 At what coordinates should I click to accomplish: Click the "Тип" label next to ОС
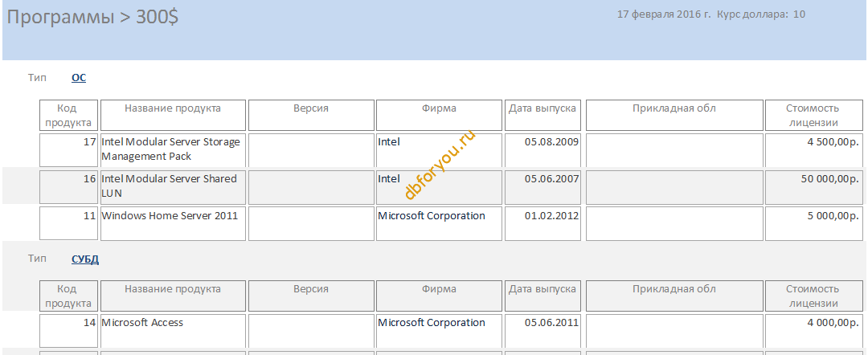(38, 78)
